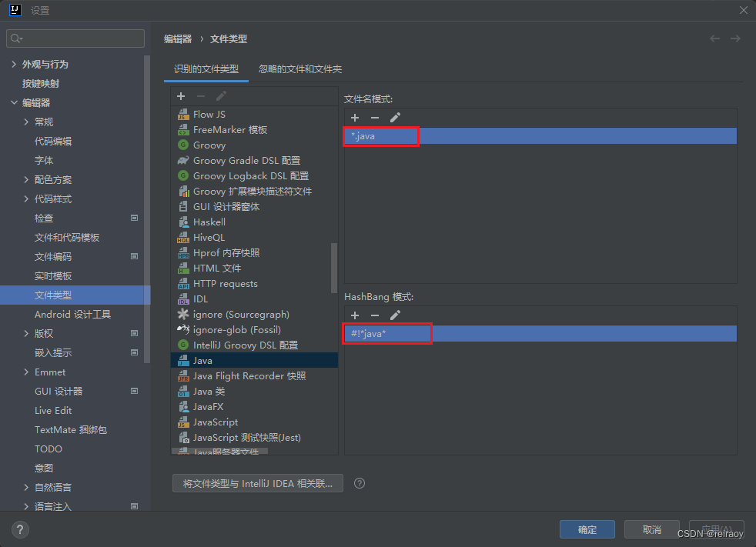Confirm settings with the 确定 button
The image size is (756, 547).
pyautogui.click(x=587, y=529)
